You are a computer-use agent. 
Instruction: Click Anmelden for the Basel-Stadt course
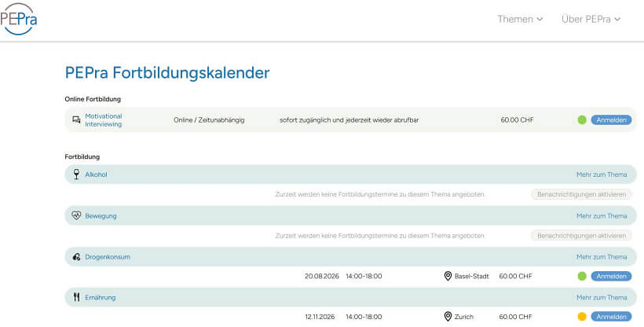pos(611,276)
